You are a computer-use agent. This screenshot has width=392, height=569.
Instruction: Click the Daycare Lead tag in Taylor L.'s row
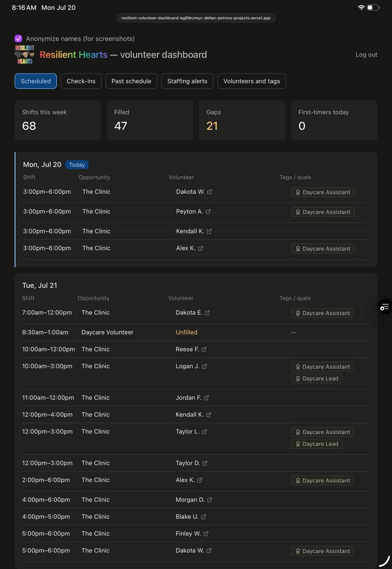click(316, 444)
